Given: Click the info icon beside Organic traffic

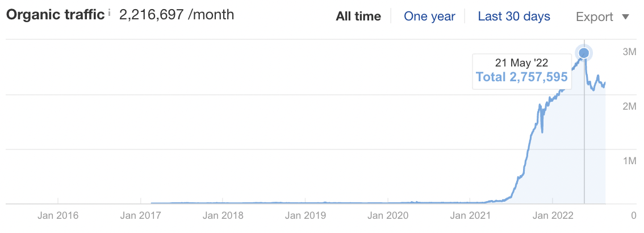Looking at the screenshot, I should (109, 13).
